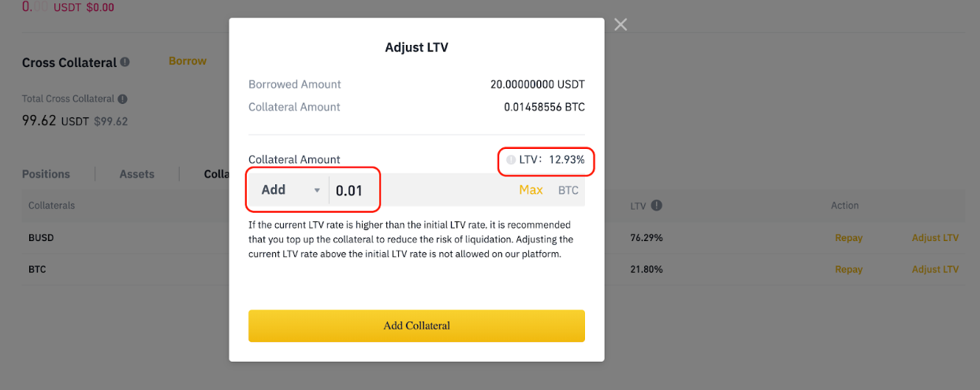The image size is (980, 390).
Task: Switch to the Positions tab
Action: (46, 174)
